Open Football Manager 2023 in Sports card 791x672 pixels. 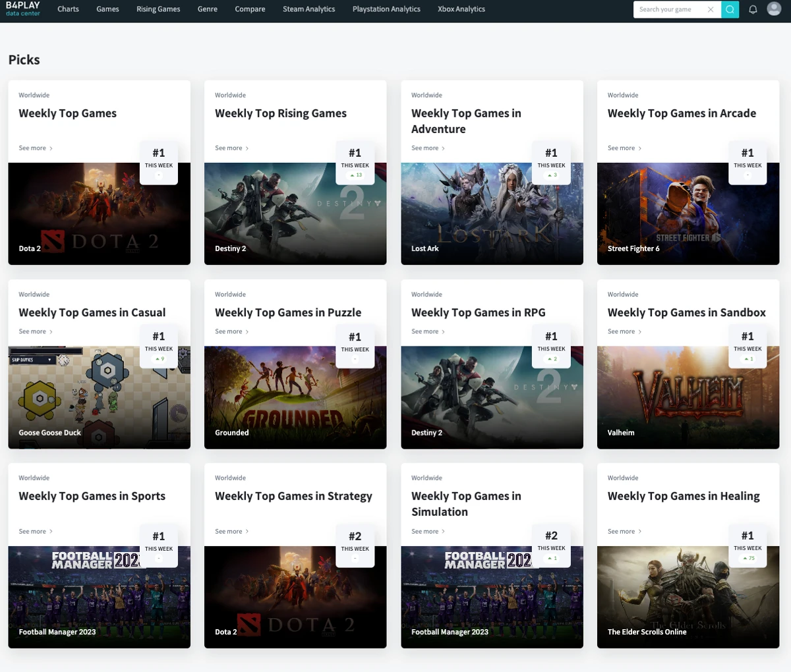(99, 597)
